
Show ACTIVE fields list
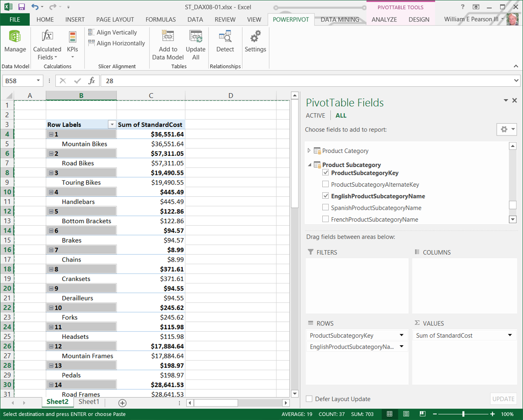315,116
